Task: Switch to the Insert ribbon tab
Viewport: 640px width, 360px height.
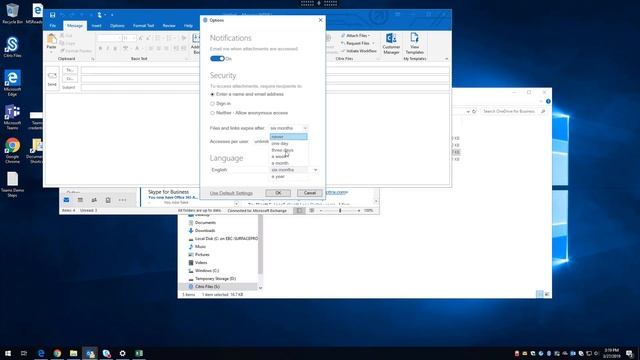Action: point(96,26)
